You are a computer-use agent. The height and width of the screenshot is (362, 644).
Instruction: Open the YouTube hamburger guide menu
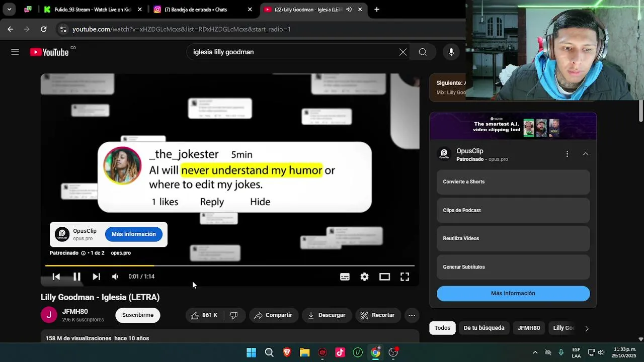pyautogui.click(x=15, y=52)
